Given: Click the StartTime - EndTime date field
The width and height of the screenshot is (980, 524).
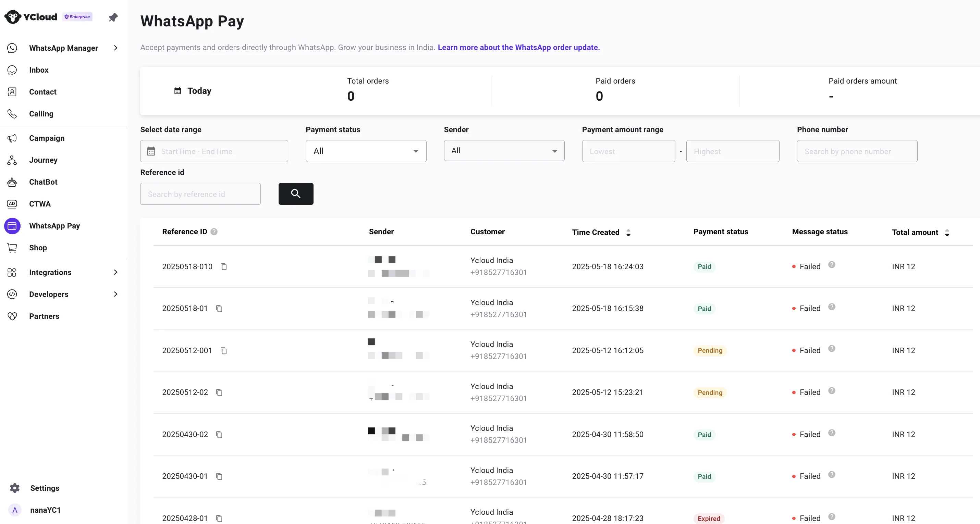Looking at the screenshot, I should coord(214,151).
